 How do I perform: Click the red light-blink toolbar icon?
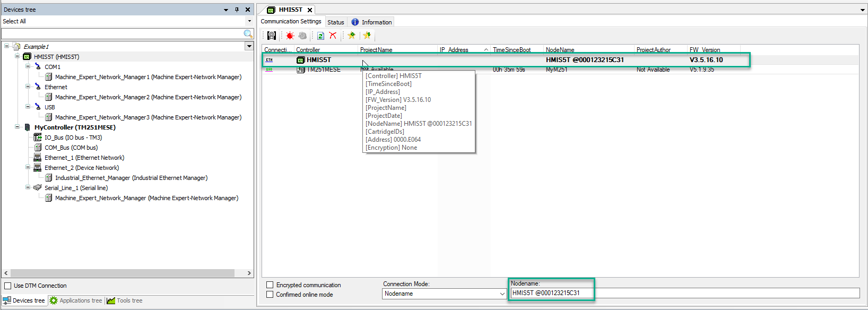[x=290, y=36]
